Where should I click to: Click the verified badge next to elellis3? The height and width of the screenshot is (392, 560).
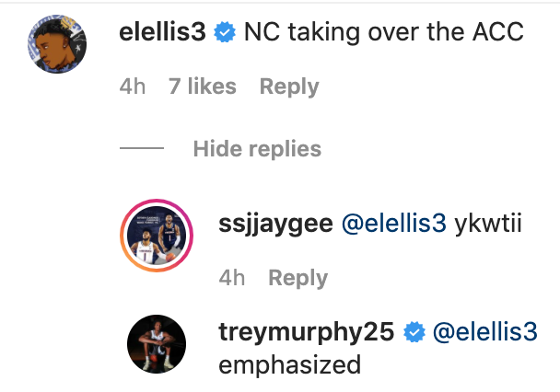pyautogui.click(x=224, y=33)
